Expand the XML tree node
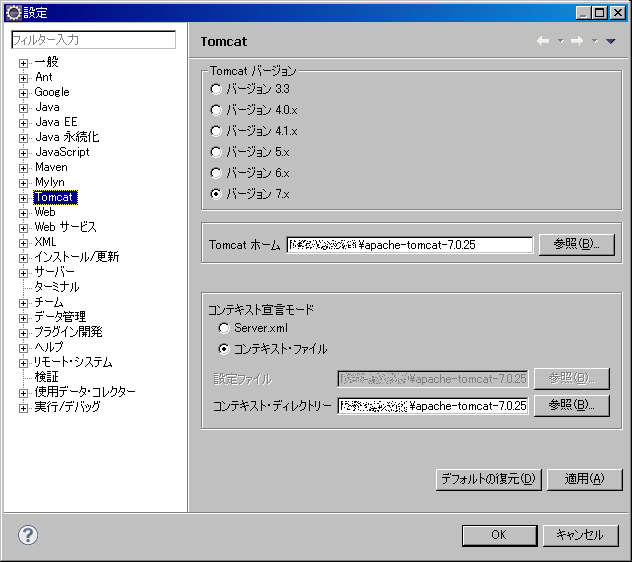The height and width of the screenshot is (562, 632). 23,243
